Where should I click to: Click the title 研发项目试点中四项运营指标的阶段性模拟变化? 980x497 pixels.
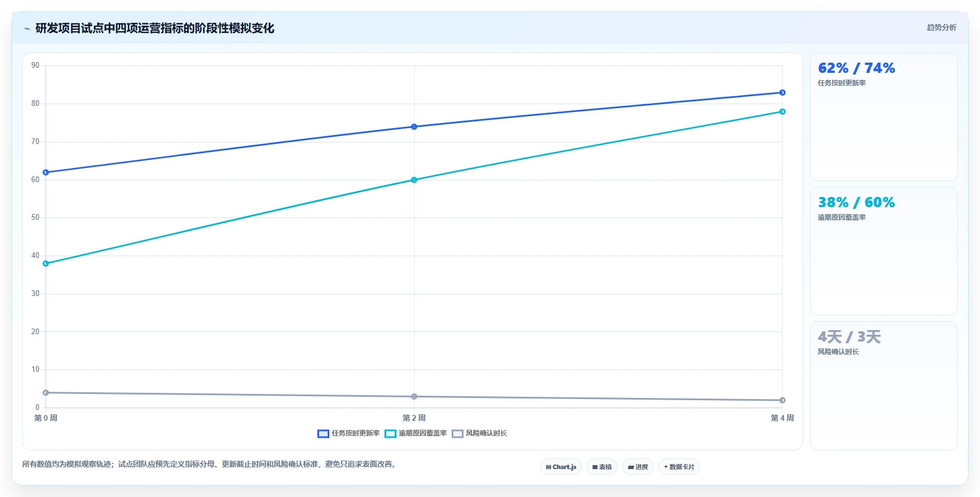coord(155,28)
